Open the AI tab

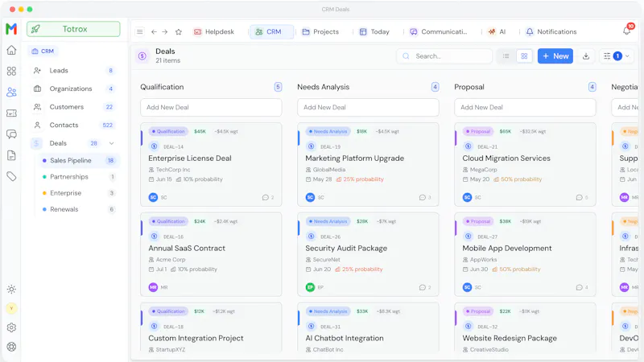497,31
